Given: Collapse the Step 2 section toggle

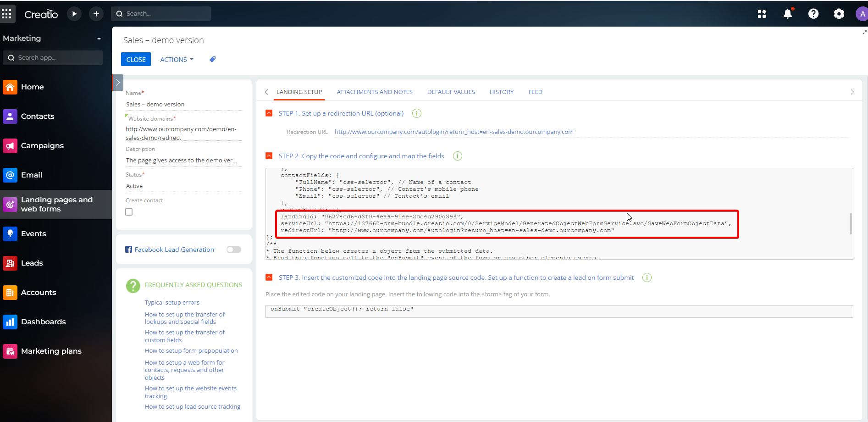Looking at the screenshot, I should (269, 156).
